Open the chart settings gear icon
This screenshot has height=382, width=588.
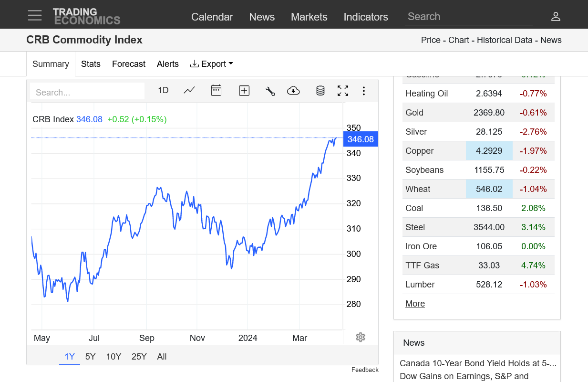tap(360, 337)
